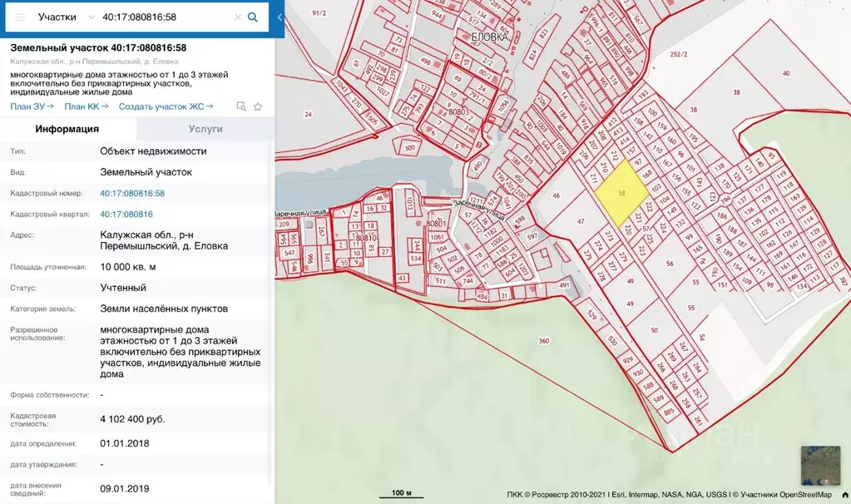The image size is (851, 504).
Task: Open the hamburger menu in search bar
Action: click(21, 17)
